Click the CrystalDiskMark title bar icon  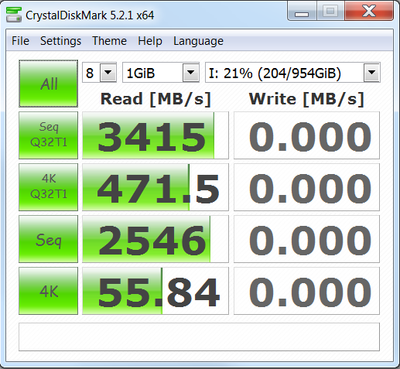(x=14, y=14)
